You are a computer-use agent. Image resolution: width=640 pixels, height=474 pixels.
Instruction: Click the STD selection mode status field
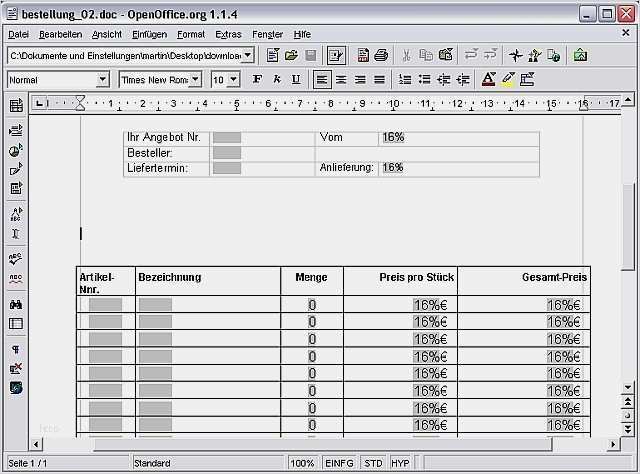click(x=373, y=463)
